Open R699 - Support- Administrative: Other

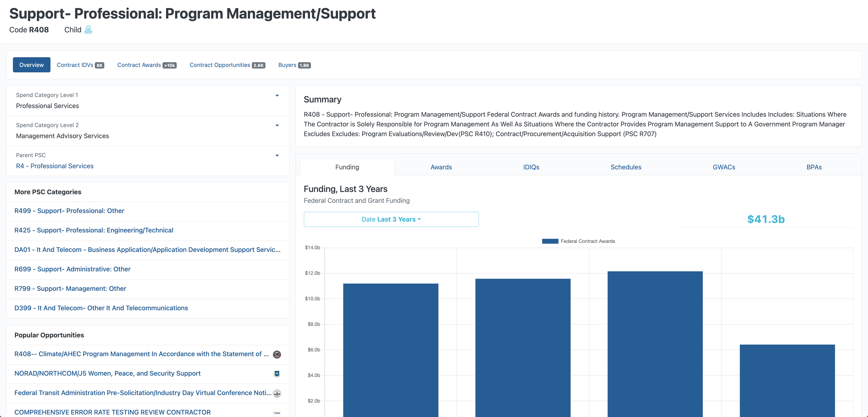72,269
